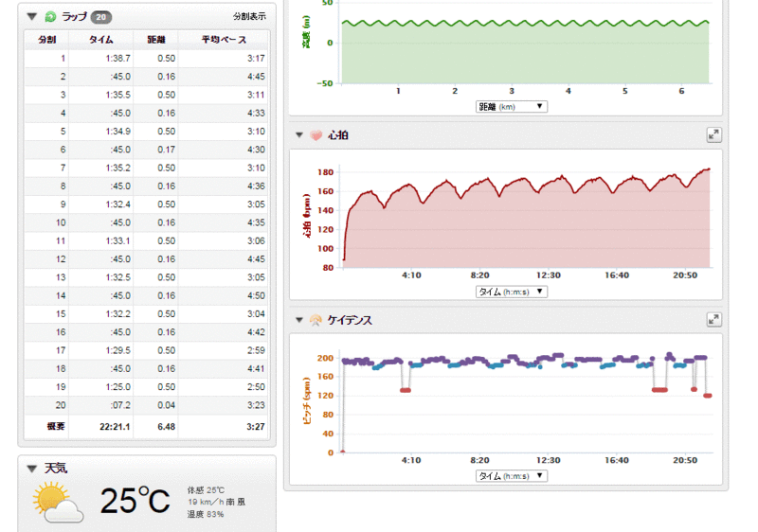Collapse the ラップ panel
This screenshot has width=758, height=532.
click(33, 16)
